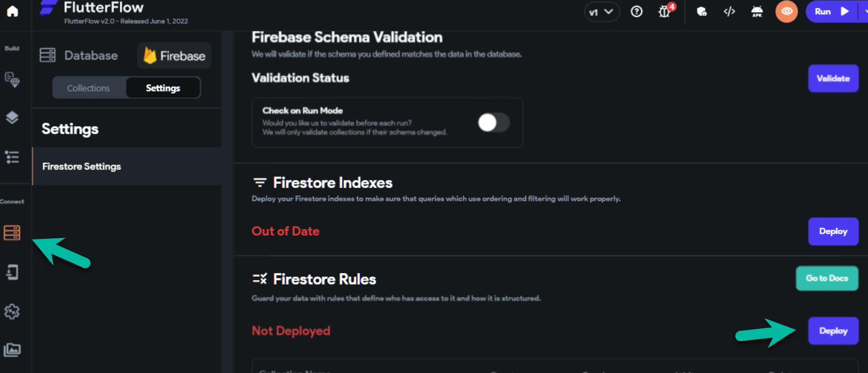
Task: Open the widget tree layers icon
Action: 12,118
